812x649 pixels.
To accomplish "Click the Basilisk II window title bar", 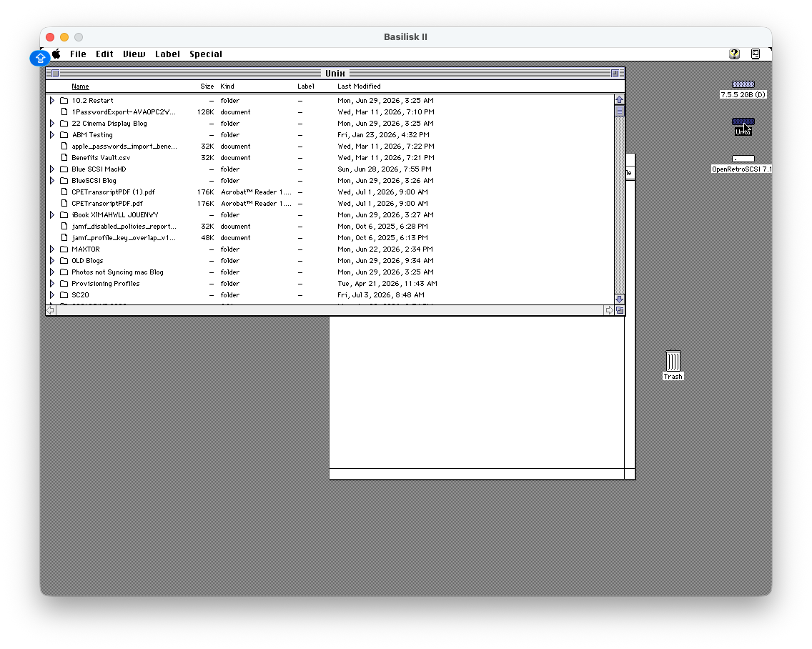I will click(x=406, y=36).
